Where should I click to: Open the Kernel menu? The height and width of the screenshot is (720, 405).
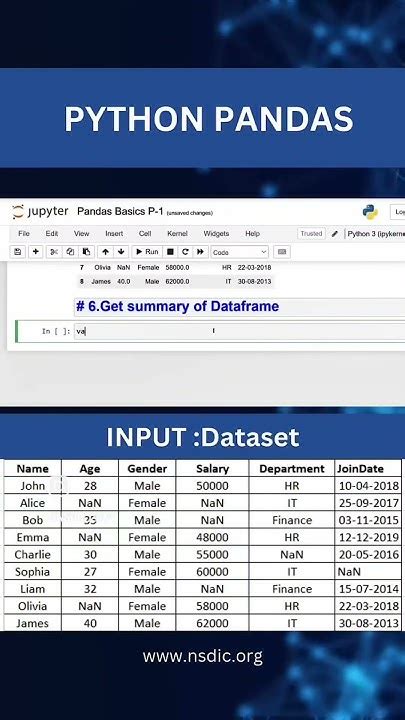point(177,234)
